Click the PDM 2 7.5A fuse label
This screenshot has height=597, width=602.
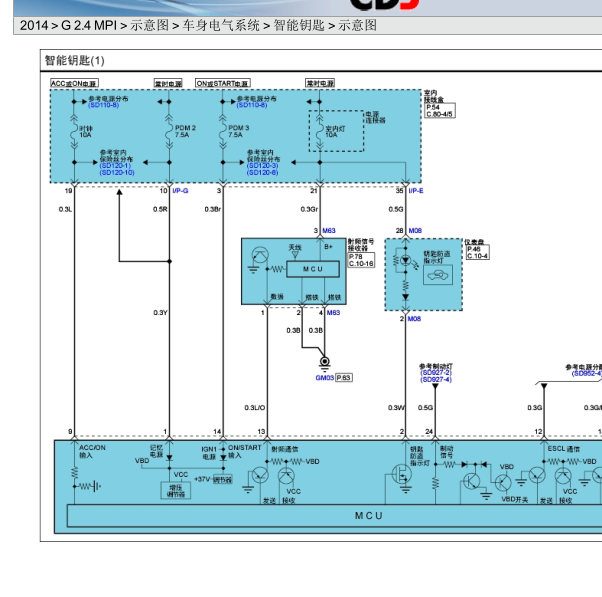click(x=185, y=131)
